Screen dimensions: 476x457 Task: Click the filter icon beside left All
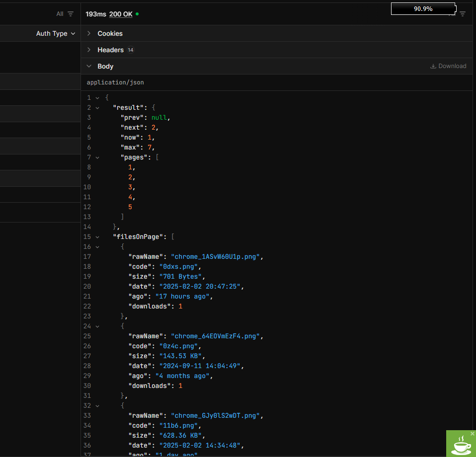click(x=71, y=14)
